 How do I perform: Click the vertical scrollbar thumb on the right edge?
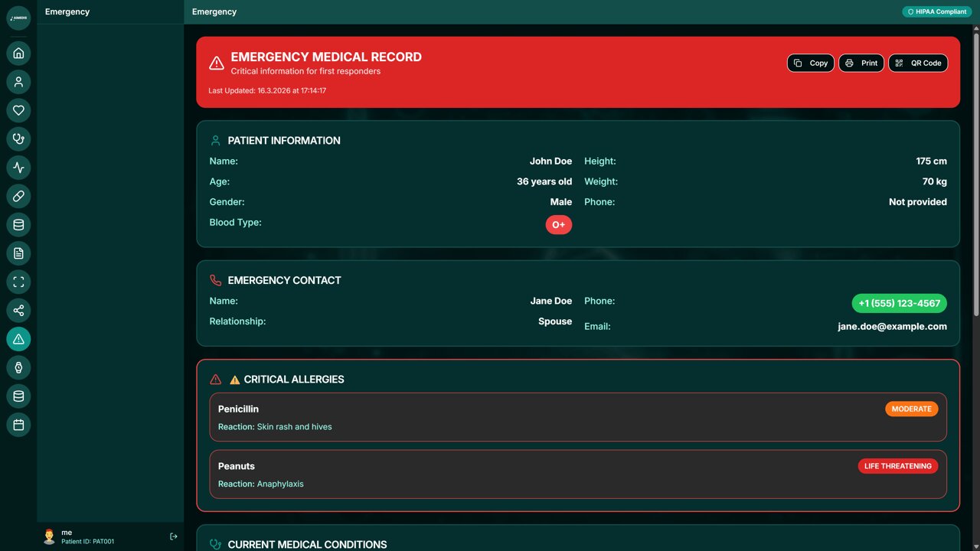(975, 174)
